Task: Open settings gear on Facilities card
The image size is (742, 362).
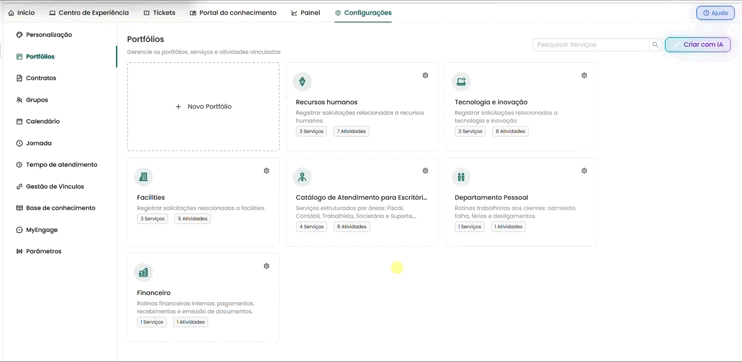Action: [266, 171]
